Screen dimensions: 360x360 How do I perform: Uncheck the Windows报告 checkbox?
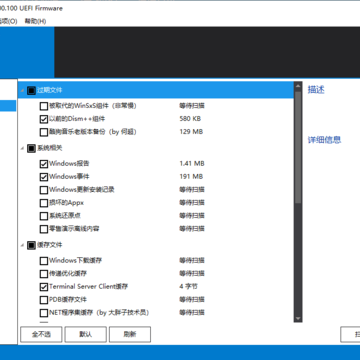coord(44,164)
